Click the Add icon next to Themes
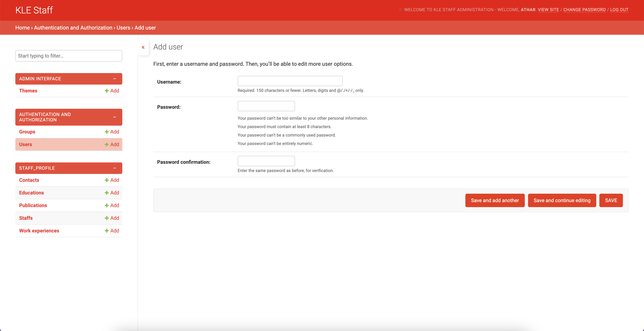 (112, 91)
